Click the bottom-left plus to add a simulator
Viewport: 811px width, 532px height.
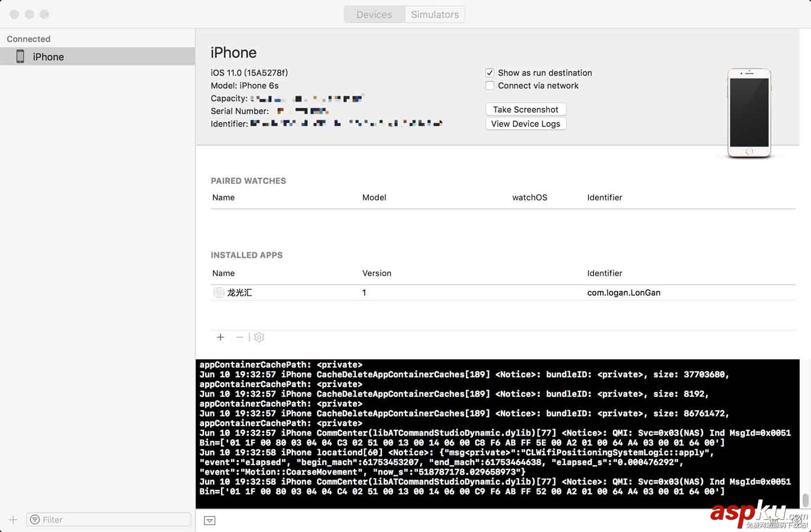(12, 520)
